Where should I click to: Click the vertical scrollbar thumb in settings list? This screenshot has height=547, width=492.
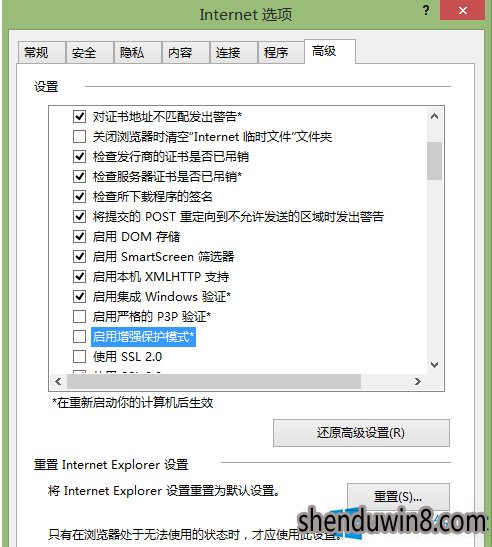pyautogui.click(x=434, y=160)
